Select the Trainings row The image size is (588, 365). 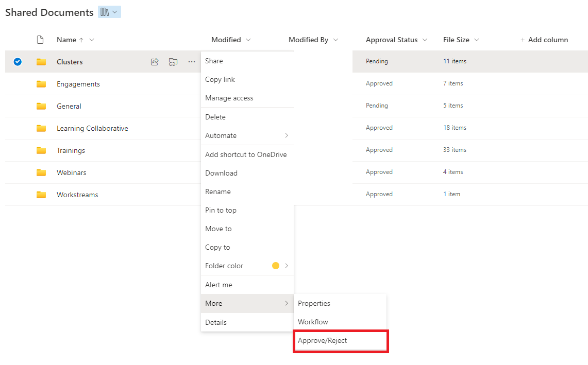click(x=17, y=150)
